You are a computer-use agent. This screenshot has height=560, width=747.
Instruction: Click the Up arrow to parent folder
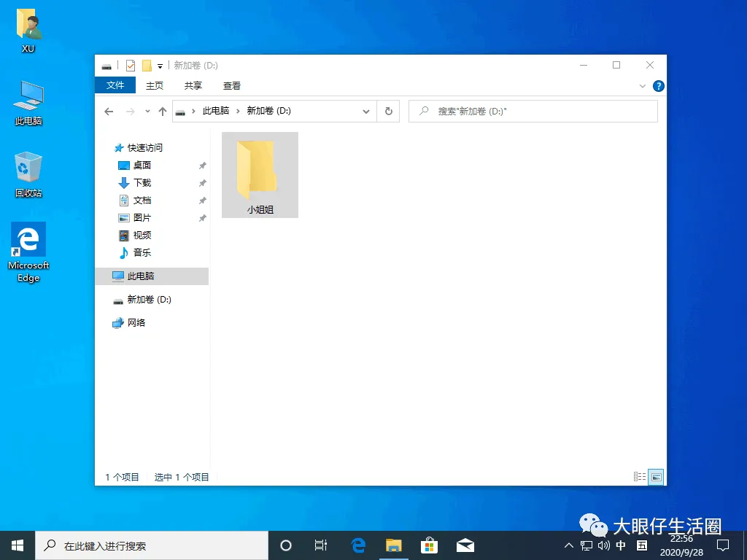[x=161, y=111]
